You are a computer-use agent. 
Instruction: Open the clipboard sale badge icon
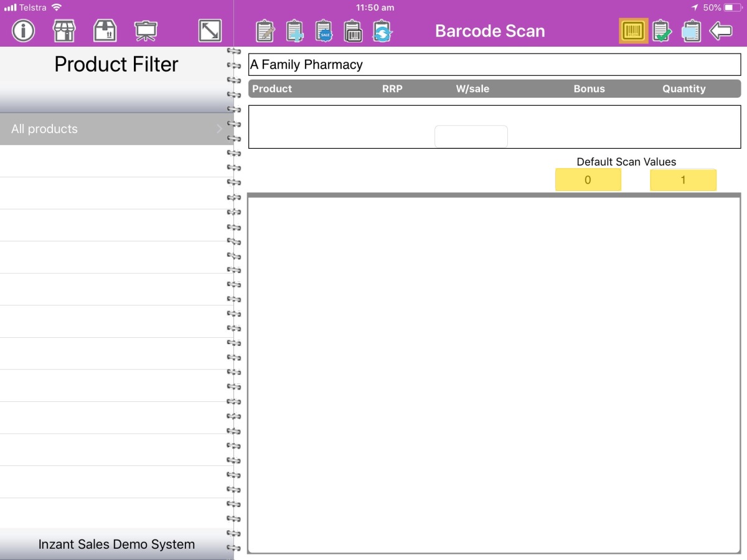point(324,31)
